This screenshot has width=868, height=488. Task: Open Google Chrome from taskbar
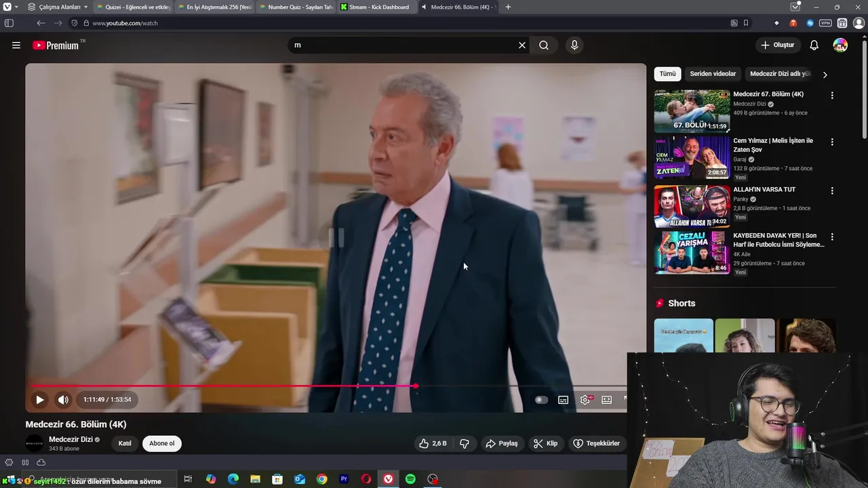[x=321, y=479]
